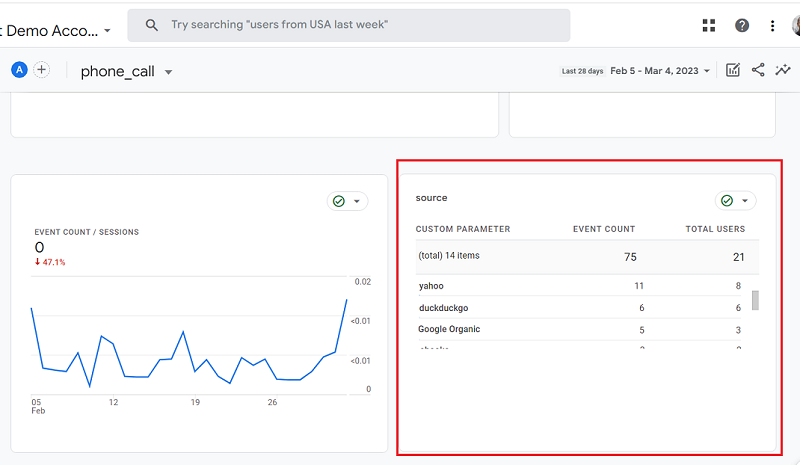This screenshot has height=465, width=800.
Task: Click the customize report icon
Action: 733,70
